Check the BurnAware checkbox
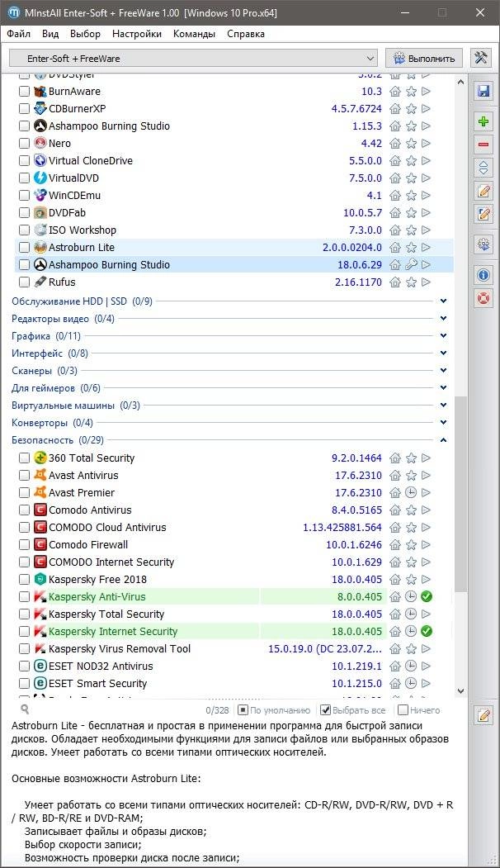Image resolution: width=500 pixels, height=868 pixels. click(x=24, y=92)
